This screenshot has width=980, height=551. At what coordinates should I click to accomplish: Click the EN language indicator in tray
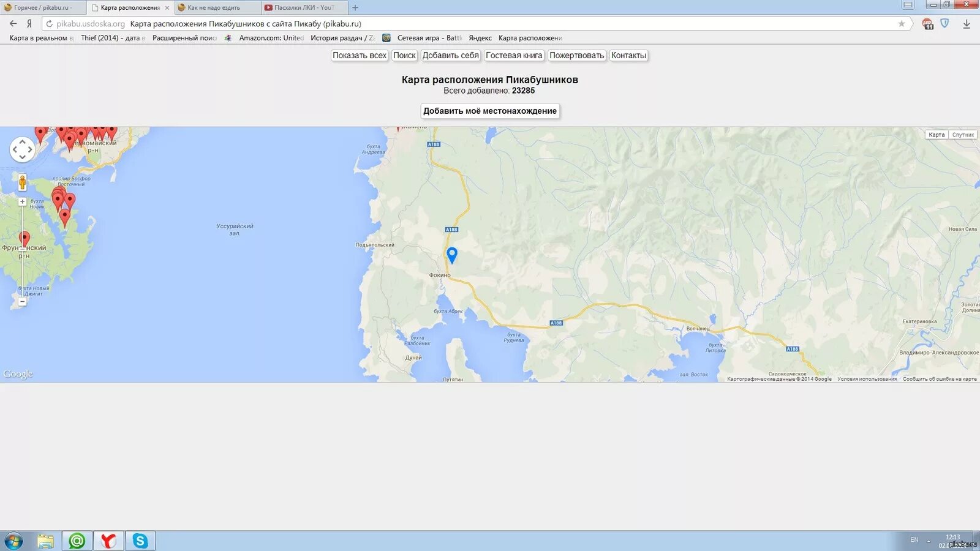[914, 540]
